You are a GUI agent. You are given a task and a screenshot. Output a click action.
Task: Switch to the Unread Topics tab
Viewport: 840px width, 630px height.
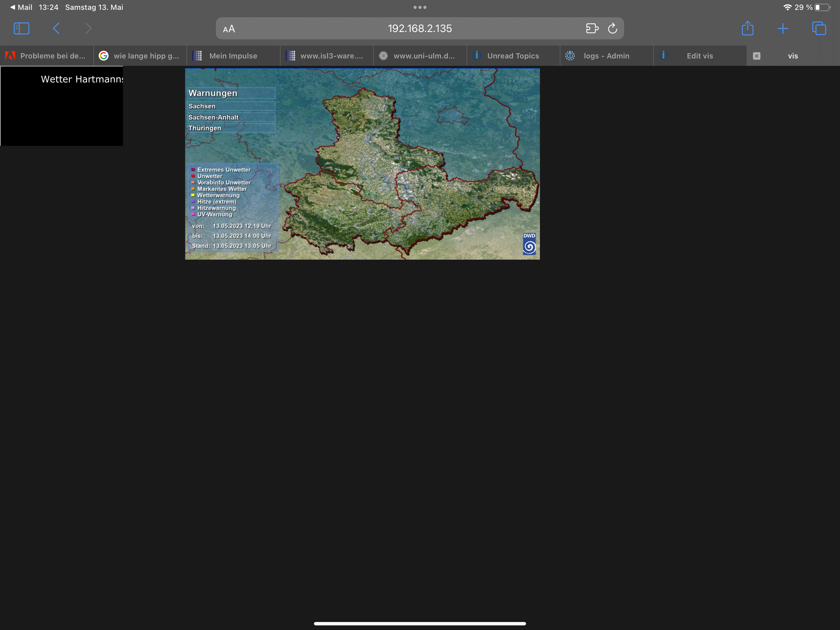(x=513, y=56)
